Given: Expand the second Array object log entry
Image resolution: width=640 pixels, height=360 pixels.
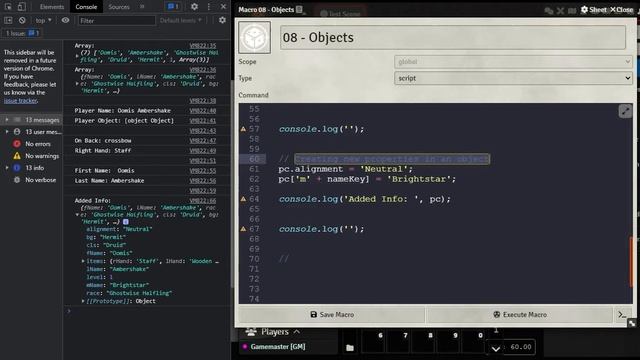Looking at the screenshot, I should (x=77, y=84).
